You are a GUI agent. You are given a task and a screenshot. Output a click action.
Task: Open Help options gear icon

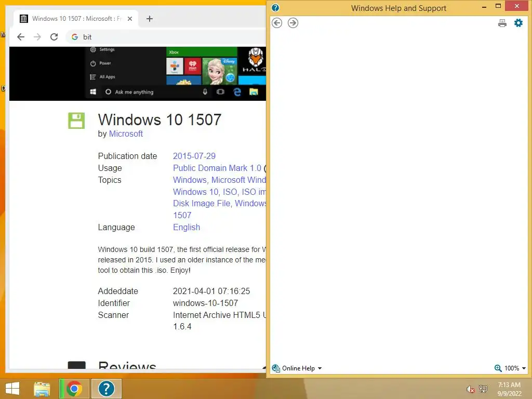pyautogui.click(x=518, y=23)
